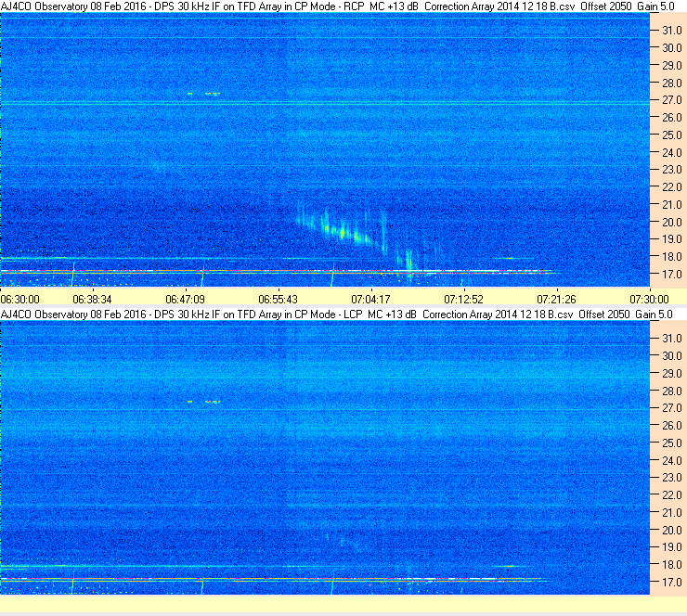Select the 26.0 frequency label in RCP panel
The height and width of the screenshot is (616, 687).
tap(671, 117)
